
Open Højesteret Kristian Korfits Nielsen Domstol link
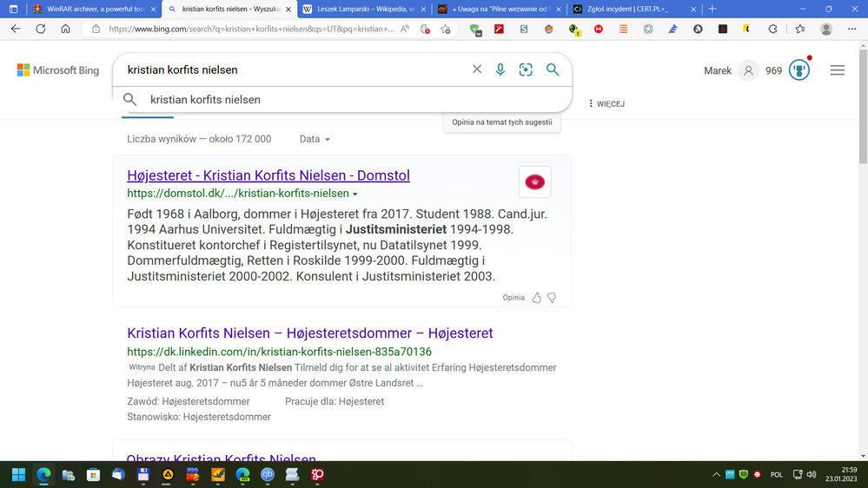268,175
